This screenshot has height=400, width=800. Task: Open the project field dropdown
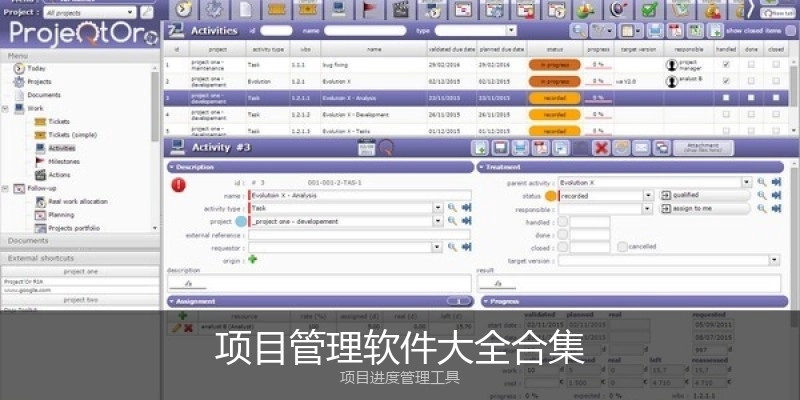point(438,221)
